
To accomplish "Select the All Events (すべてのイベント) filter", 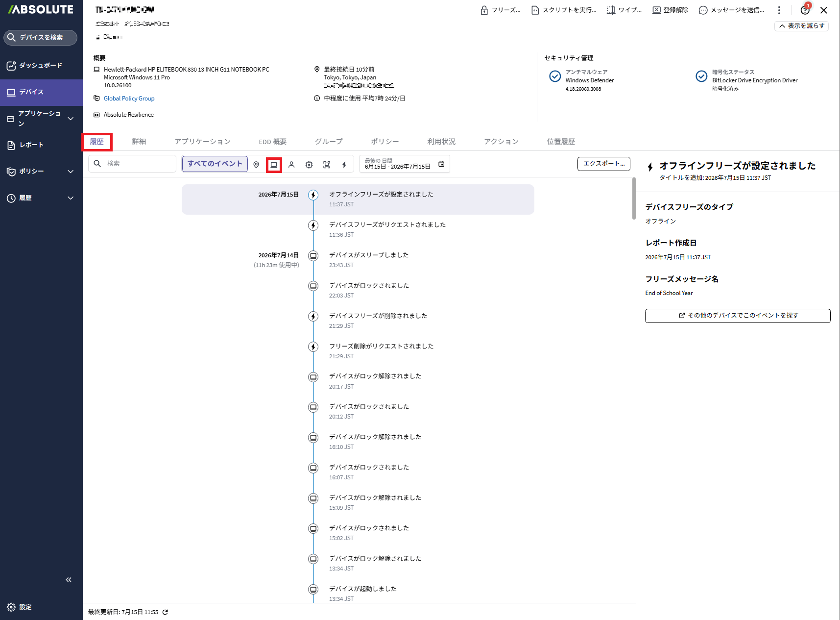I will (x=215, y=164).
